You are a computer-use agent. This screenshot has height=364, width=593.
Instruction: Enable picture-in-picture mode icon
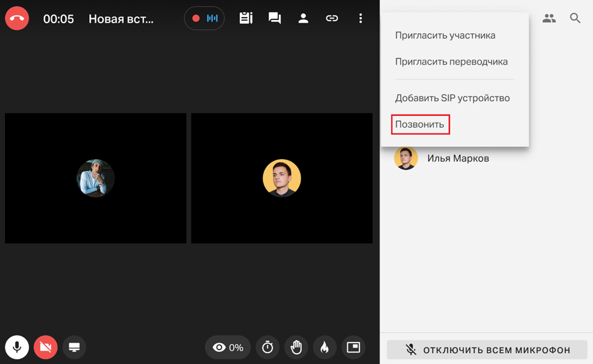pos(353,348)
